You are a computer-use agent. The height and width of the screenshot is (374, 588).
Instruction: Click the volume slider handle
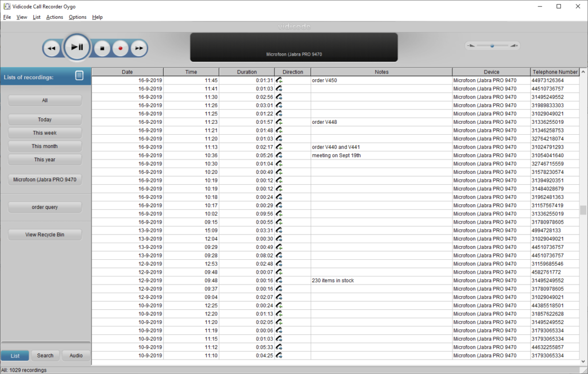492,46
